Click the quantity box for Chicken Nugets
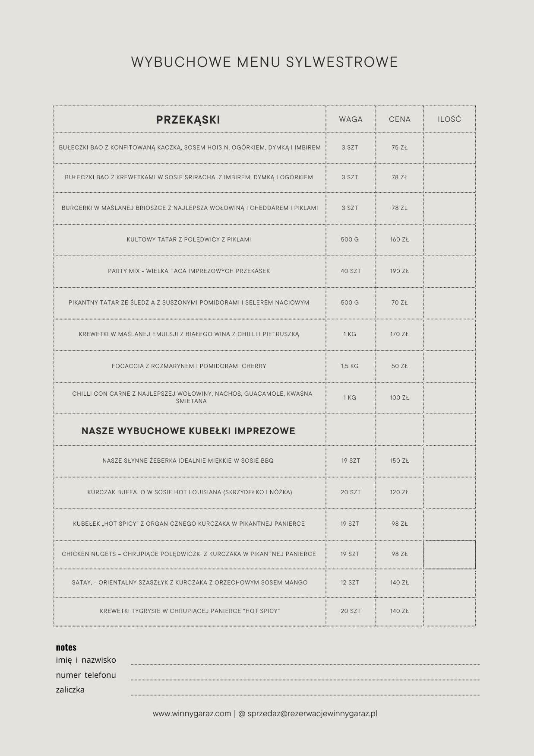This screenshot has height=756, width=534. (x=449, y=554)
